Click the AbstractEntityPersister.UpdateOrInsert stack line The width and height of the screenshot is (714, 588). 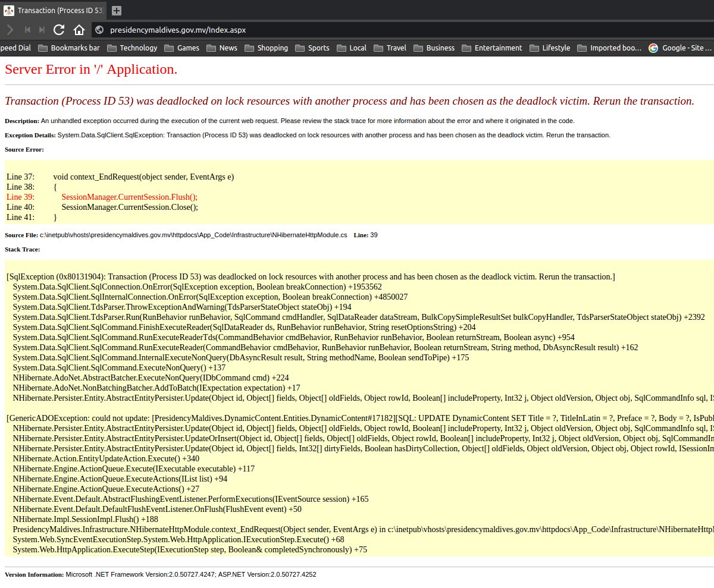363,438
